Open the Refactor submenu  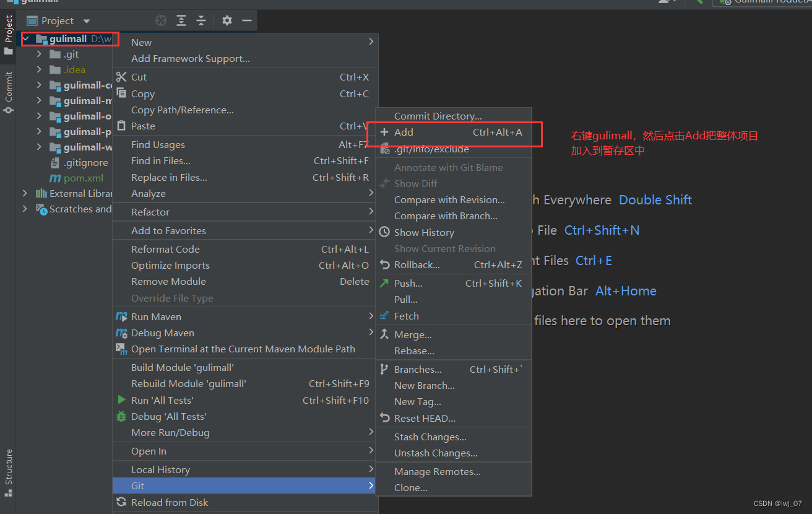(245, 212)
